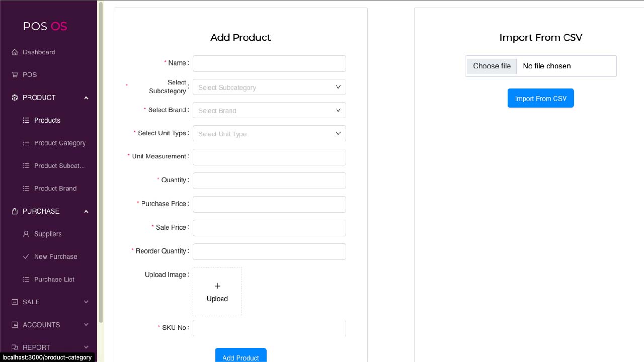The height and width of the screenshot is (362, 644).
Task: Expand the SALE menu section
Action: pyautogui.click(x=86, y=302)
